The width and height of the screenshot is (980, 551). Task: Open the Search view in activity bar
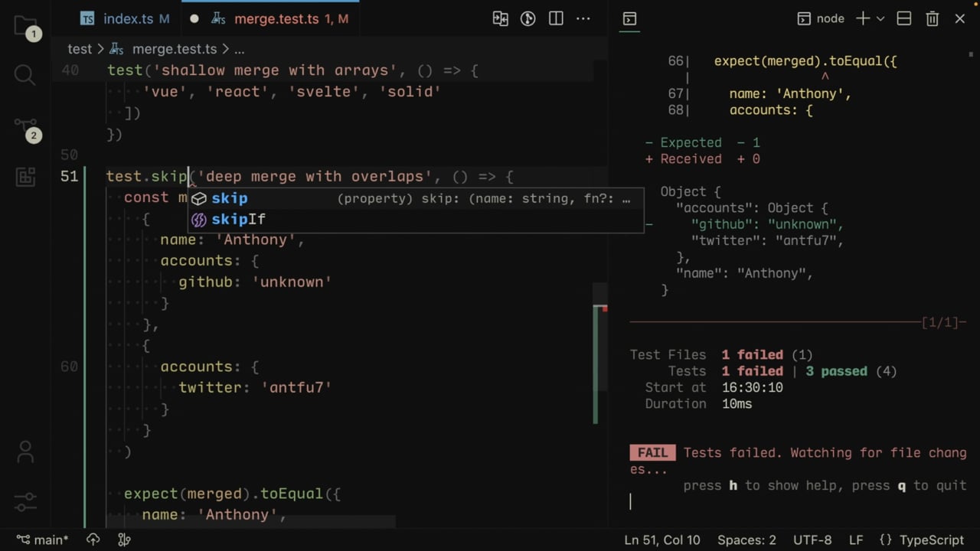(25, 74)
